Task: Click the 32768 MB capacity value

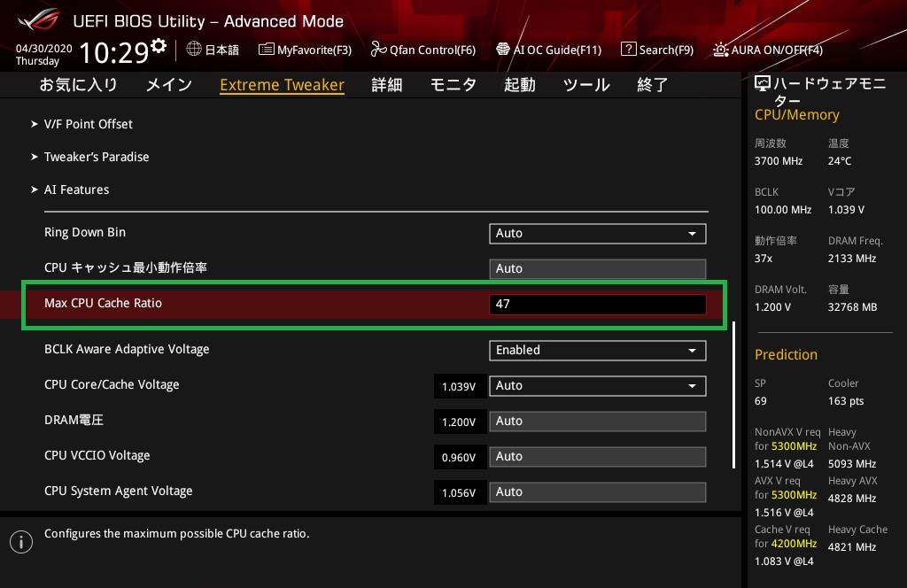Action: 852,307
